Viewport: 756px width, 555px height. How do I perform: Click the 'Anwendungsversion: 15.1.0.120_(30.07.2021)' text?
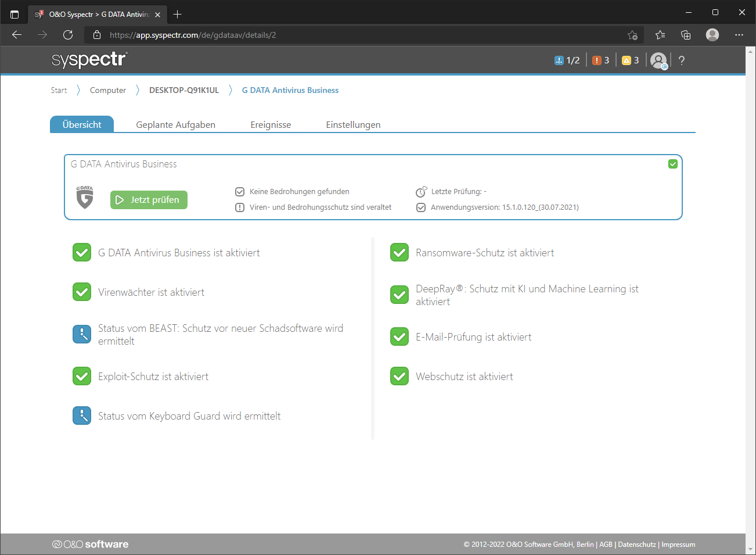pyautogui.click(x=505, y=207)
